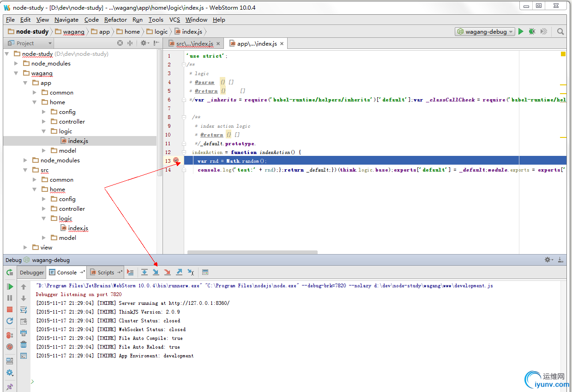Click the terminal-style icon below trash can

click(x=24, y=356)
